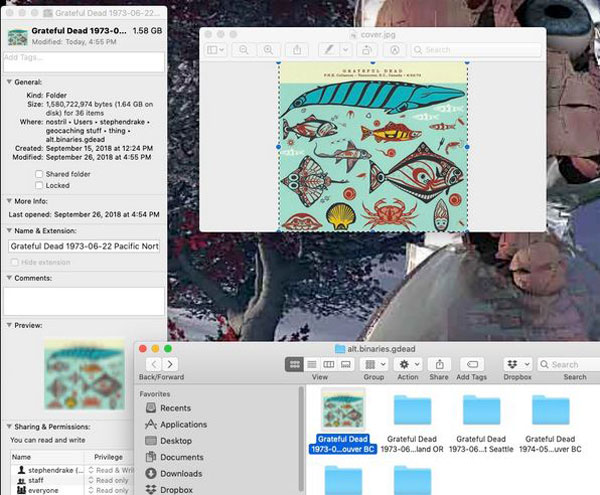Screen dimensions: 600x495
Task: Rotate the image with rotate icon
Action: point(367,49)
